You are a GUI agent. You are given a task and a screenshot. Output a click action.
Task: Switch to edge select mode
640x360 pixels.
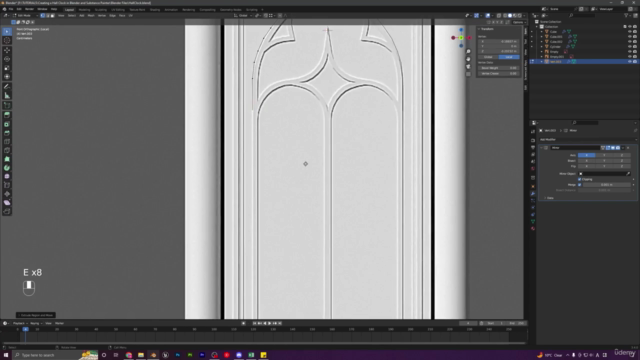47,16
